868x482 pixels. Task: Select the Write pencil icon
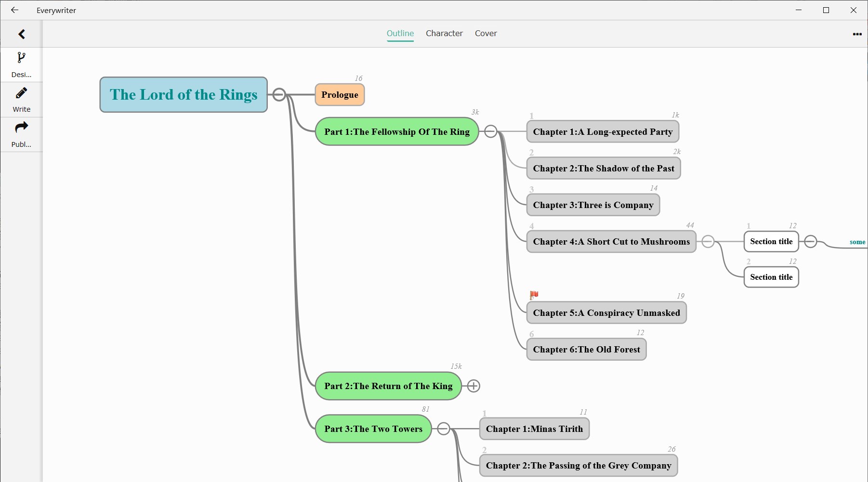pos(21,93)
